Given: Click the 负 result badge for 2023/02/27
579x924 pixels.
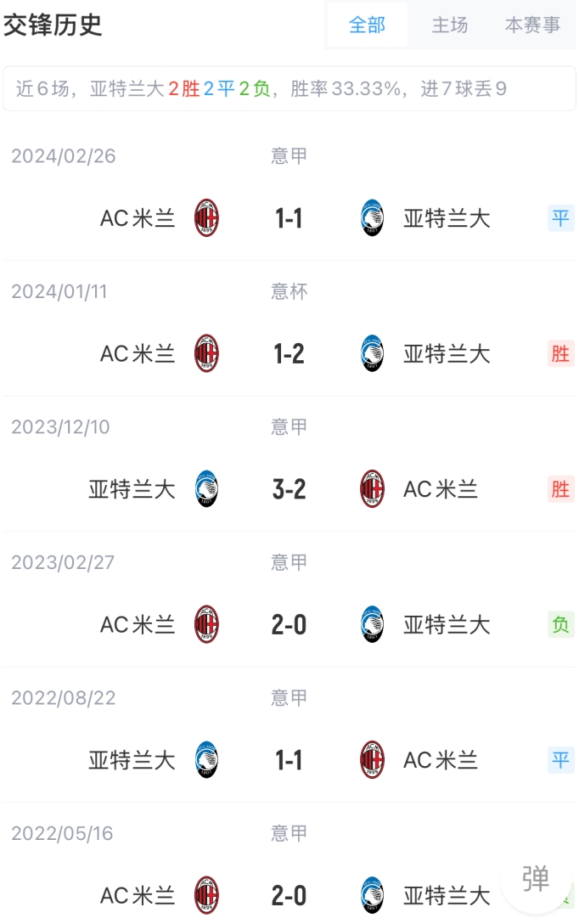Looking at the screenshot, I should pyautogui.click(x=560, y=625).
